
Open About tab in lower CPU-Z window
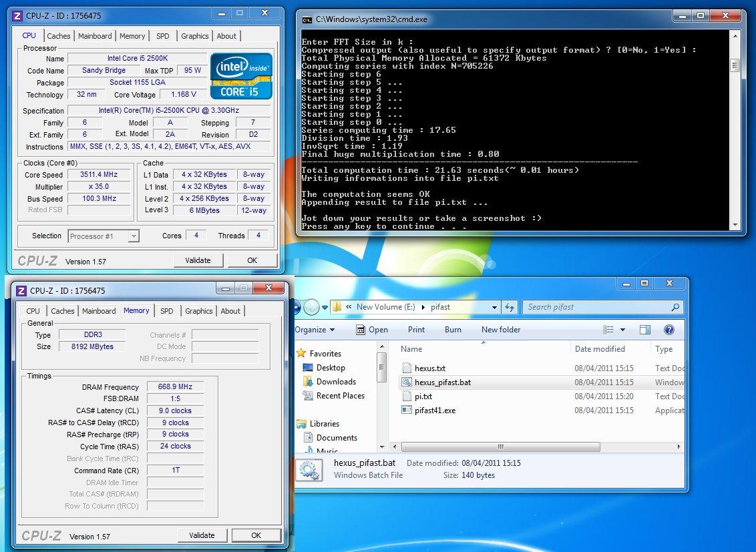coord(230,310)
